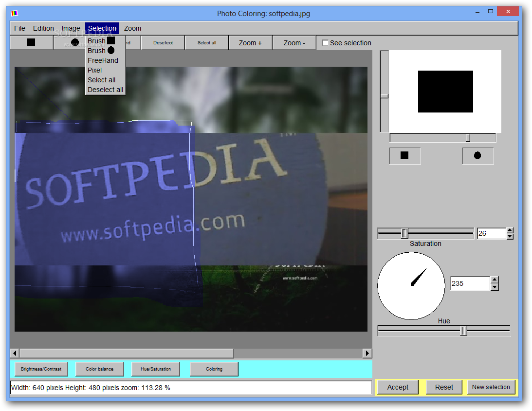Decrease saturation value with down arrow

pyautogui.click(x=510, y=237)
